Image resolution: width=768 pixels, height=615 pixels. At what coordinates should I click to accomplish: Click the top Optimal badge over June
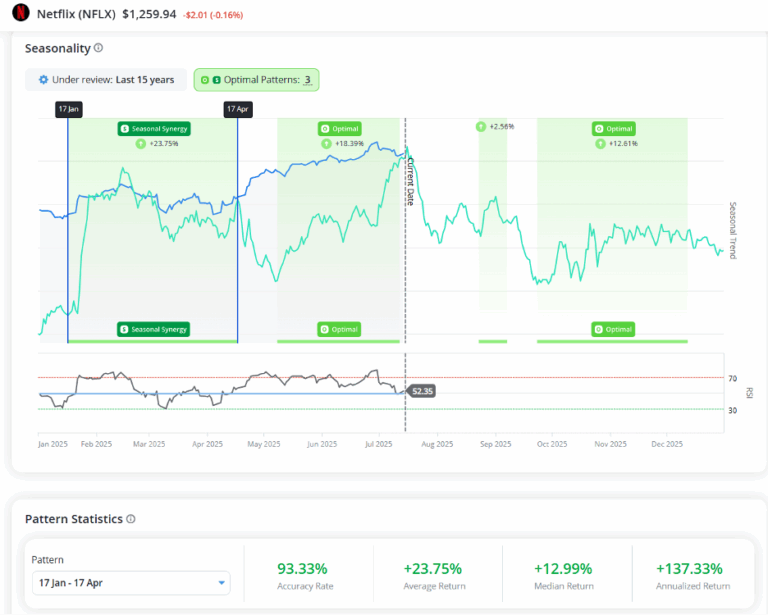pyautogui.click(x=339, y=129)
